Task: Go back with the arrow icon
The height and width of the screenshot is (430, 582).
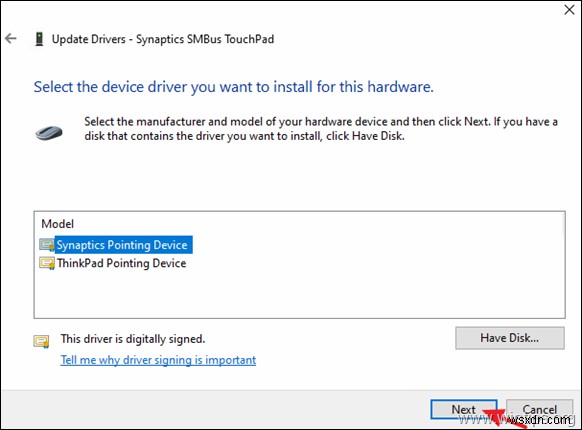Action: 11,38
